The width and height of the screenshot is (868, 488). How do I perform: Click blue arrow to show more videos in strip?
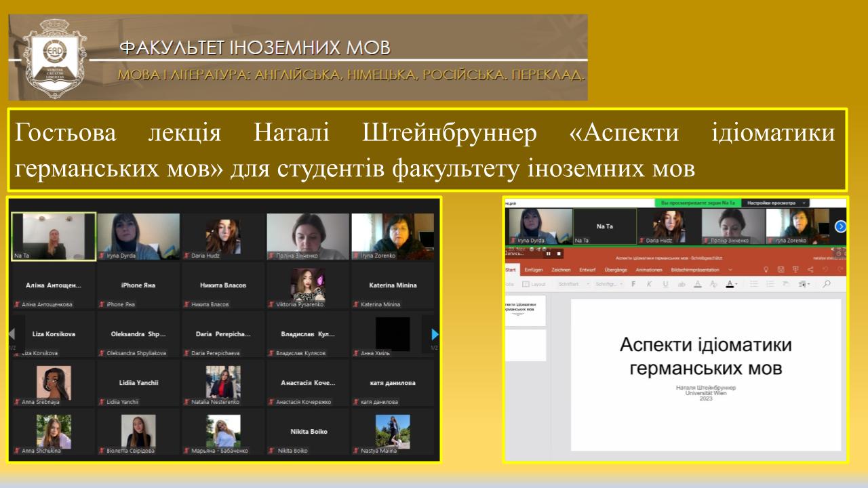coord(841,226)
